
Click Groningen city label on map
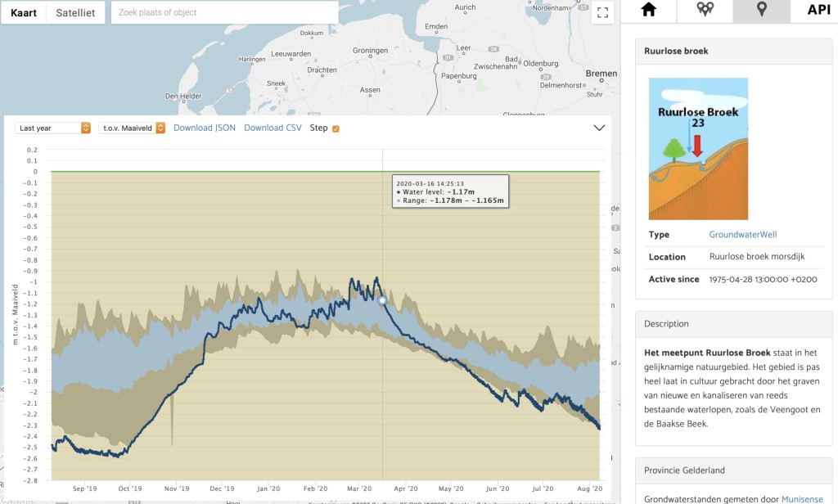coord(369,50)
